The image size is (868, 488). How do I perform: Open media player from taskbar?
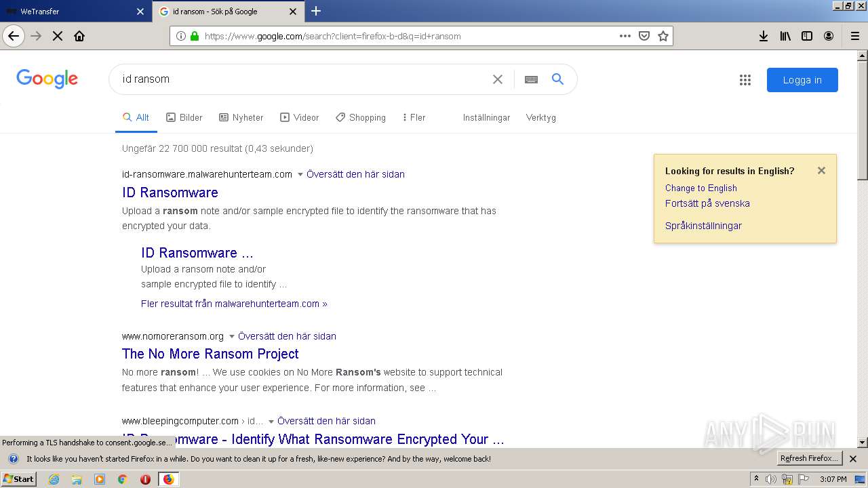[x=100, y=479]
